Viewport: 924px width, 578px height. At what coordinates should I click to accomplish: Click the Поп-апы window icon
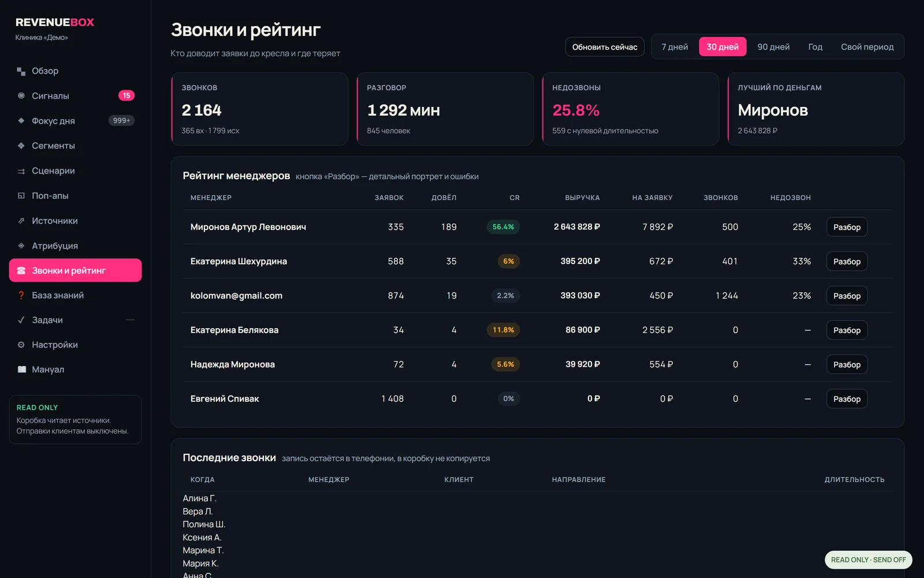pyautogui.click(x=21, y=196)
